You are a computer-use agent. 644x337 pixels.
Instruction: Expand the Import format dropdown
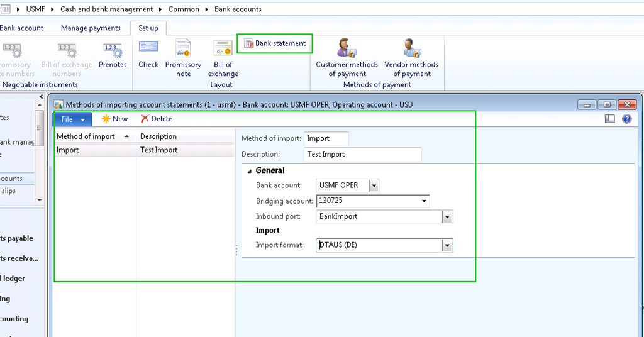click(447, 246)
